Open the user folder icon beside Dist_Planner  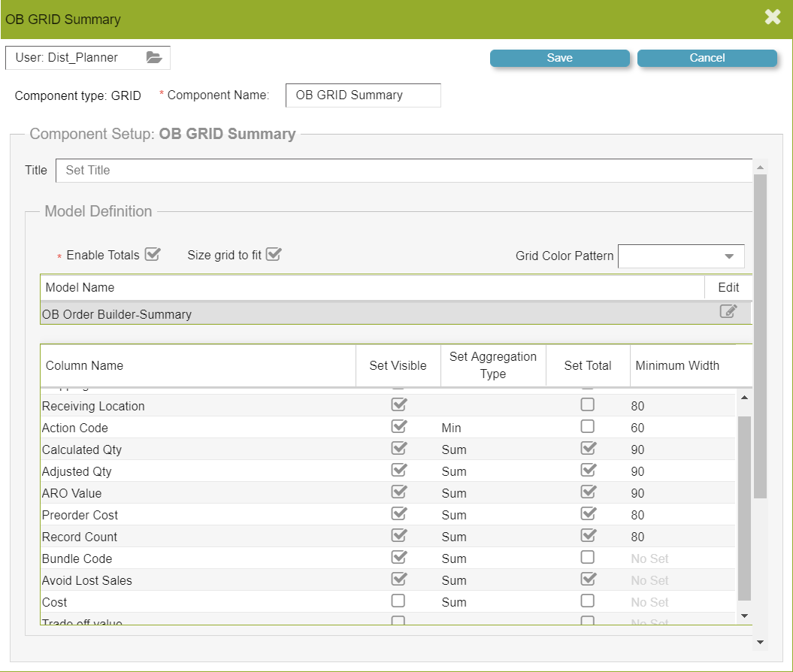pyautogui.click(x=153, y=57)
